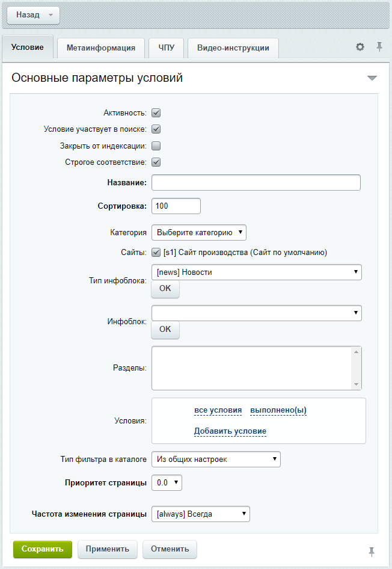Viewport: 392px width, 569px height.
Task: Uncheck Условие участвует в поиске
Action: [x=156, y=129]
